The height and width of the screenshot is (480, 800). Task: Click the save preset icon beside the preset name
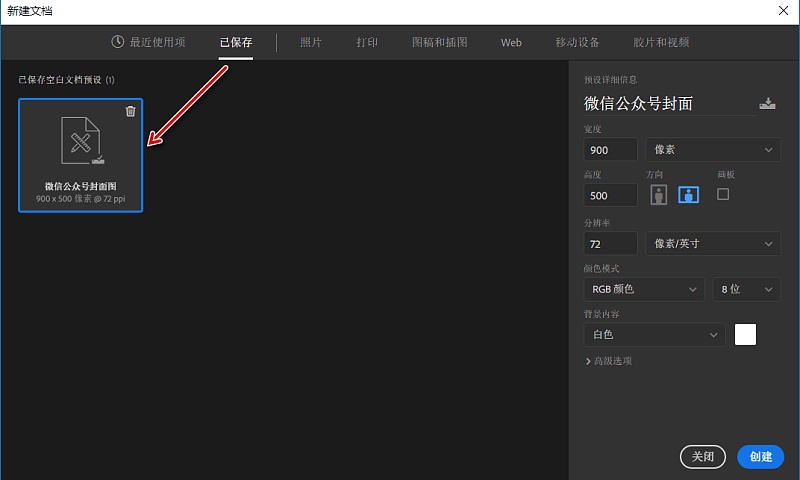767,104
